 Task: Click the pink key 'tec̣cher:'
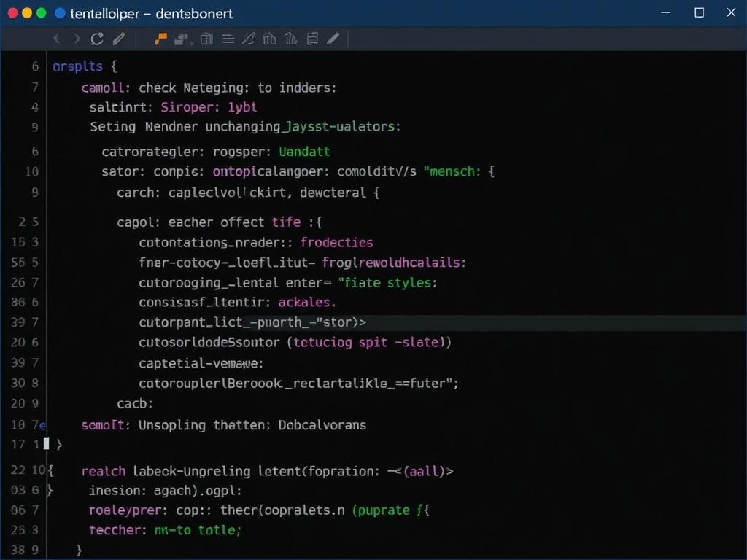point(118,530)
